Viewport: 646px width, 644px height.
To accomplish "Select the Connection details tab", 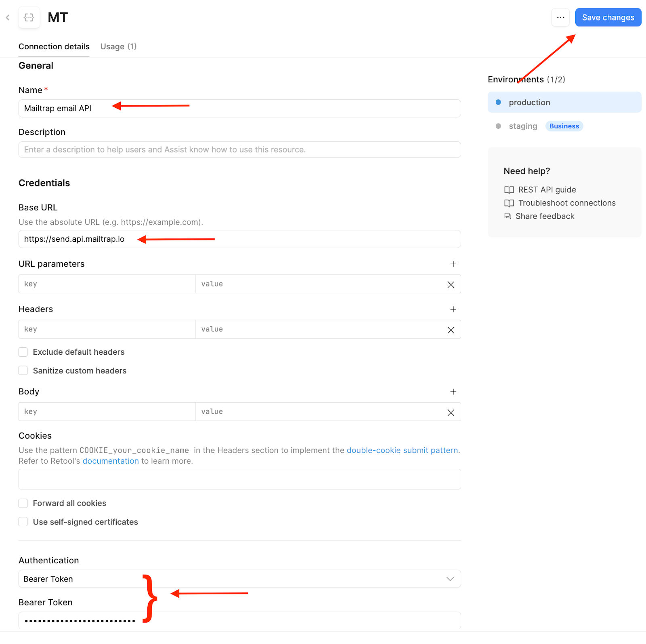I will click(x=53, y=46).
